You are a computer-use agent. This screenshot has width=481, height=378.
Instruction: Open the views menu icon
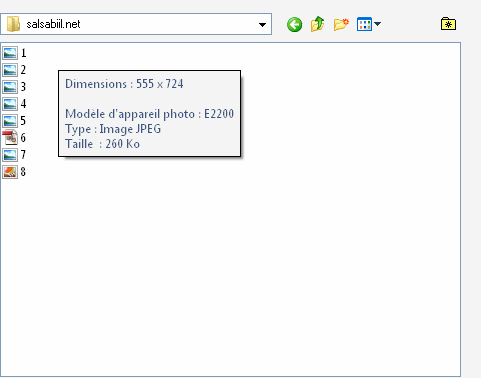(x=364, y=24)
